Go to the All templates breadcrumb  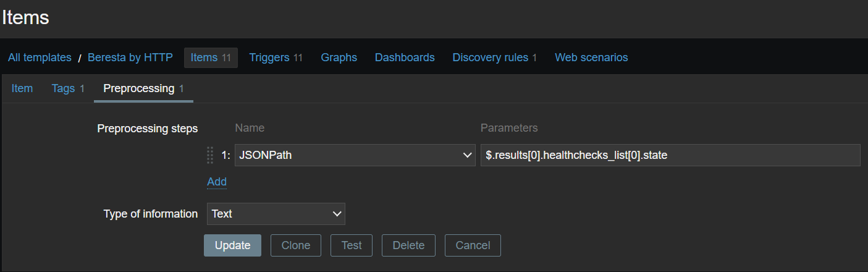(x=40, y=57)
